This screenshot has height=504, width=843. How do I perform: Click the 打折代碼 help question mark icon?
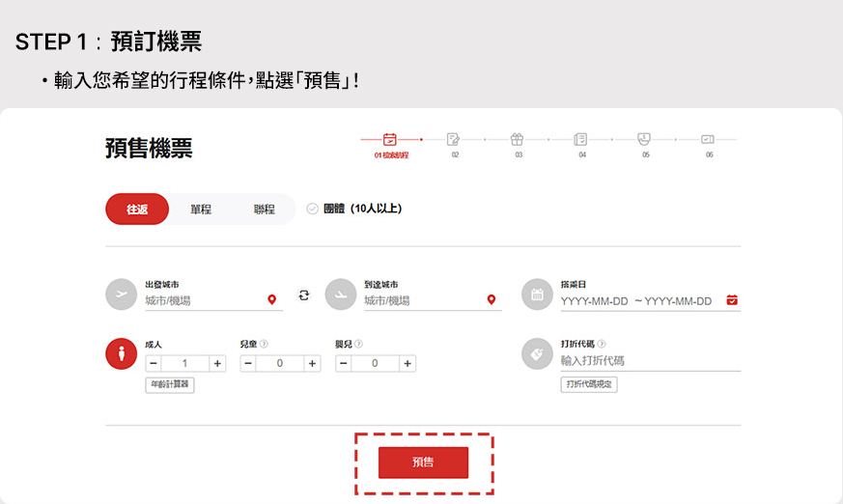(602, 344)
